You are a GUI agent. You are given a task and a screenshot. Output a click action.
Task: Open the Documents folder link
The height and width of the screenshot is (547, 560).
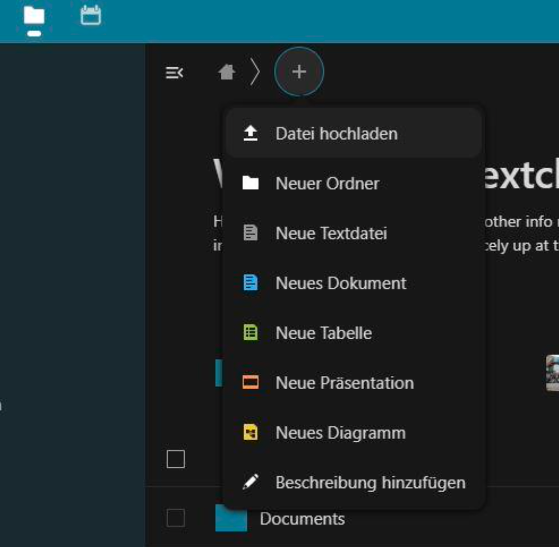302,519
